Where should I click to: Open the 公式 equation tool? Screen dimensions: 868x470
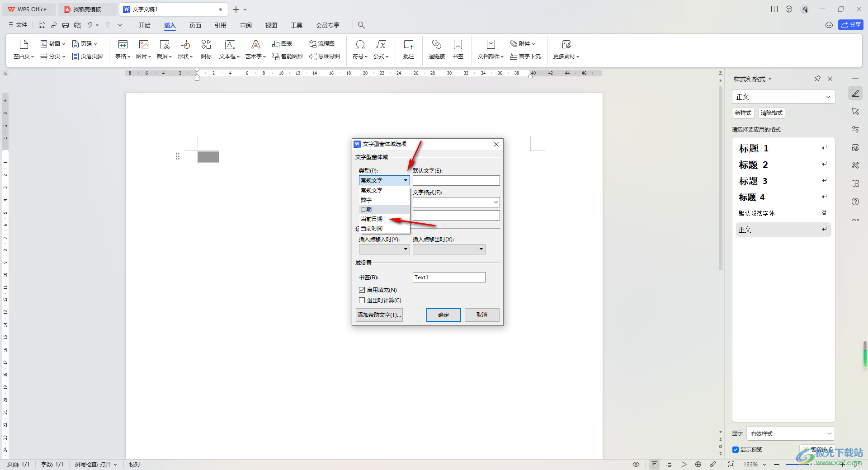[x=381, y=49]
